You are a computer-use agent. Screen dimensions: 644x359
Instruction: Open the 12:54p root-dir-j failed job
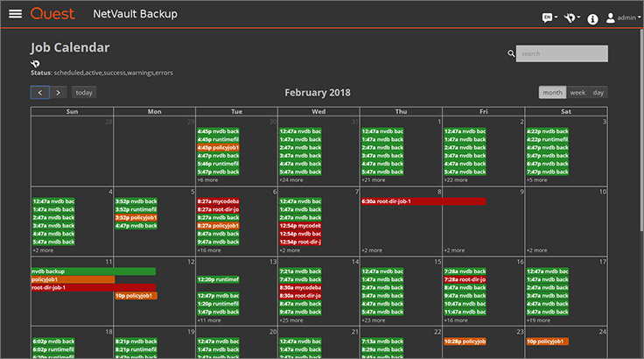tap(300, 242)
